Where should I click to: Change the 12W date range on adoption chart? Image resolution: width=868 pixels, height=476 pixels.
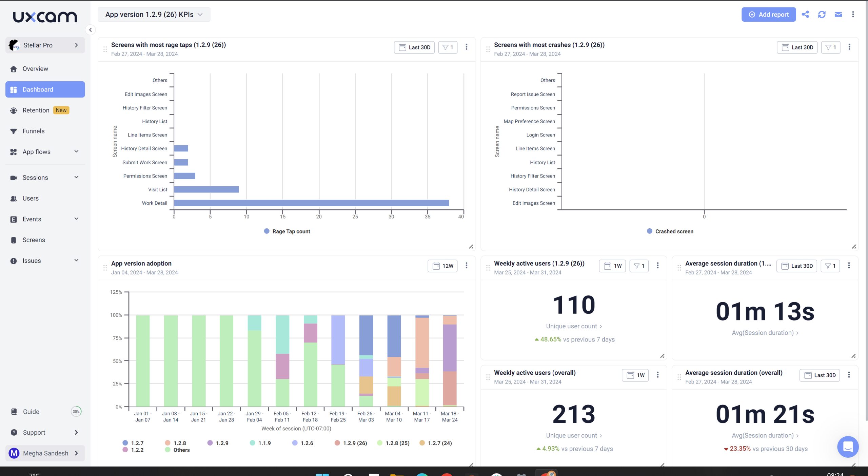[x=442, y=266]
